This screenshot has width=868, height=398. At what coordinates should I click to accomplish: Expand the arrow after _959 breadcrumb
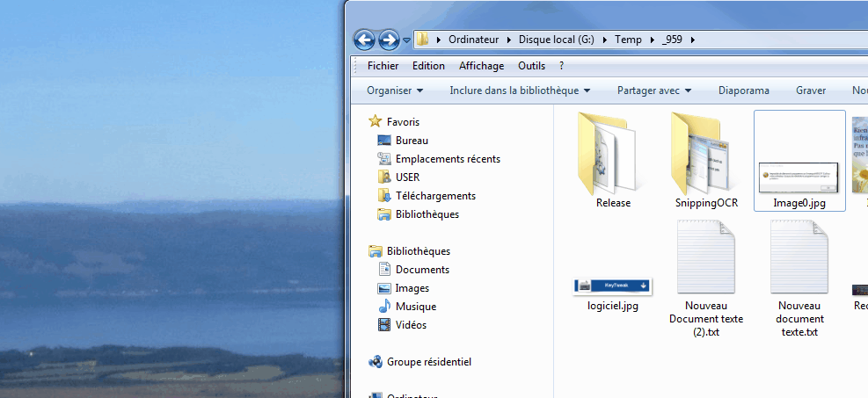[x=692, y=40]
